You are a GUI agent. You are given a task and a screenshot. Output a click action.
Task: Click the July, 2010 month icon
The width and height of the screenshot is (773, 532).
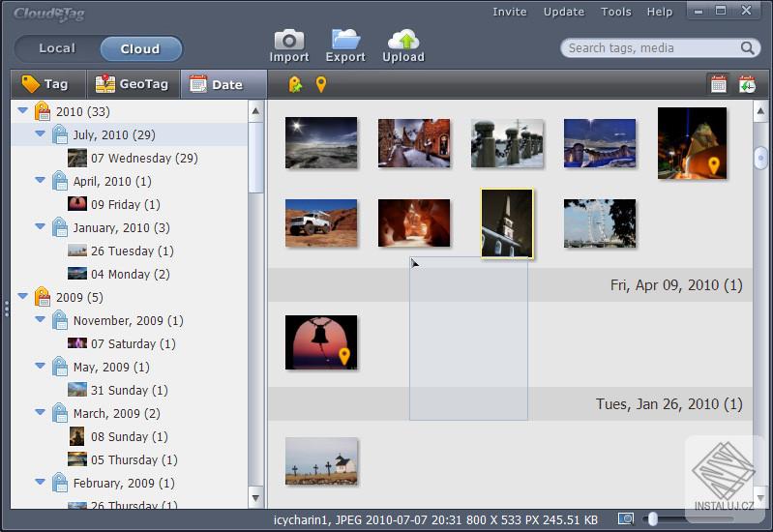tap(60, 134)
